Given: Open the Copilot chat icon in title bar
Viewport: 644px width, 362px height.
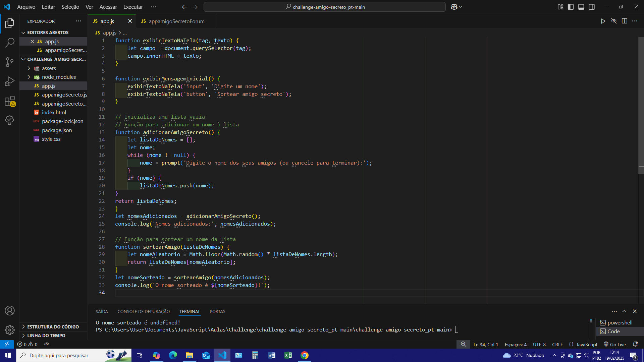Looking at the screenshot, I should coord(454,7).
